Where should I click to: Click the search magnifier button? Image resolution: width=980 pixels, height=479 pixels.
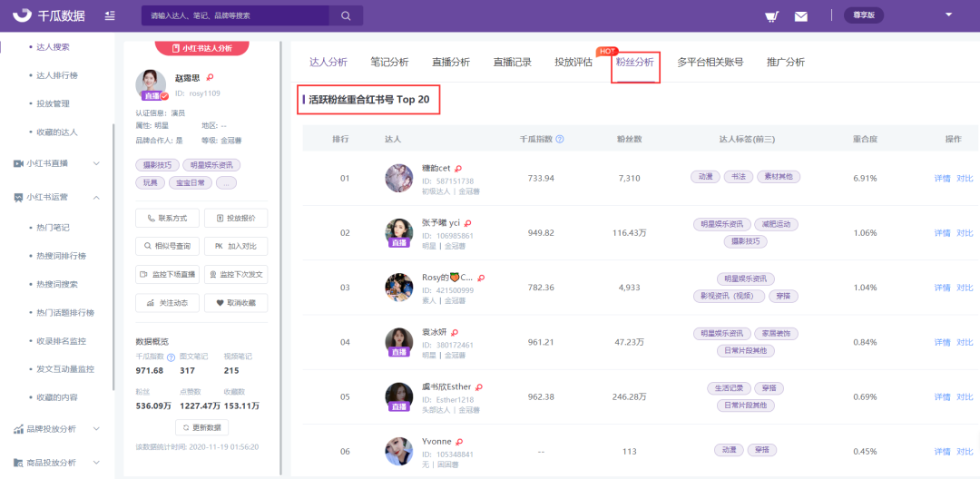point(346,15)
